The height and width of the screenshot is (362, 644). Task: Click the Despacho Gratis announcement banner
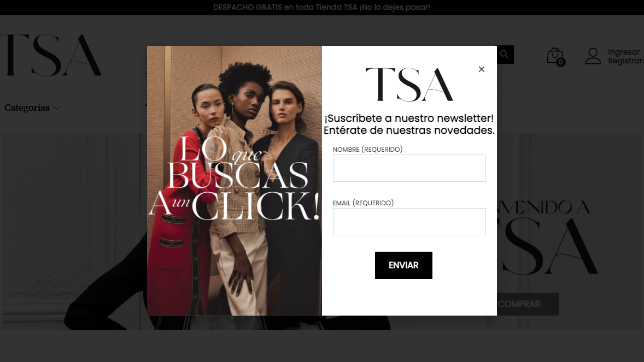click(x=321, y=8)
